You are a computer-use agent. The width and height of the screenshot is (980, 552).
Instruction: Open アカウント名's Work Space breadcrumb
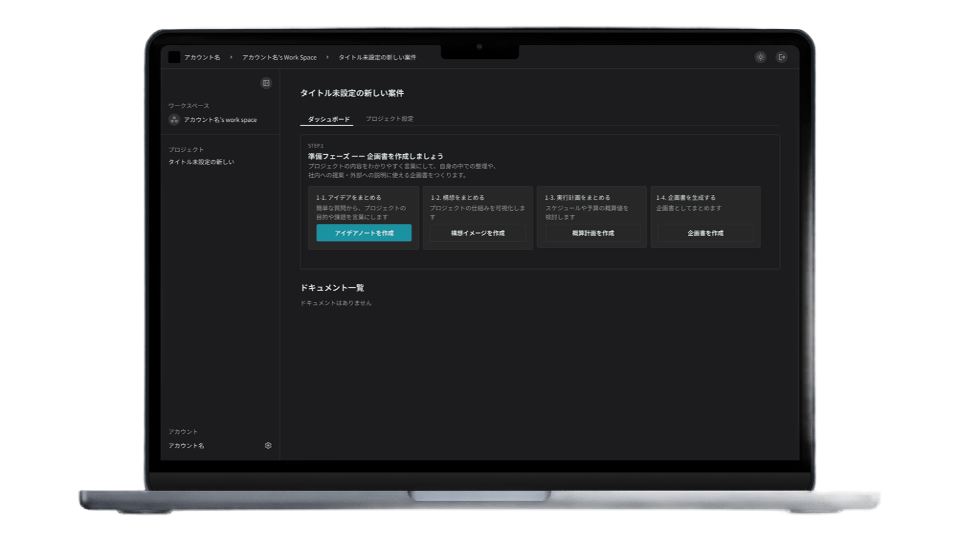(279, 57)
